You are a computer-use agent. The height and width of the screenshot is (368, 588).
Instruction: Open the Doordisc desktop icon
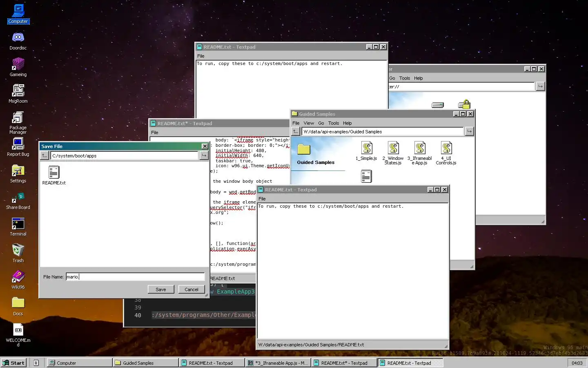(x=18, y=41)
